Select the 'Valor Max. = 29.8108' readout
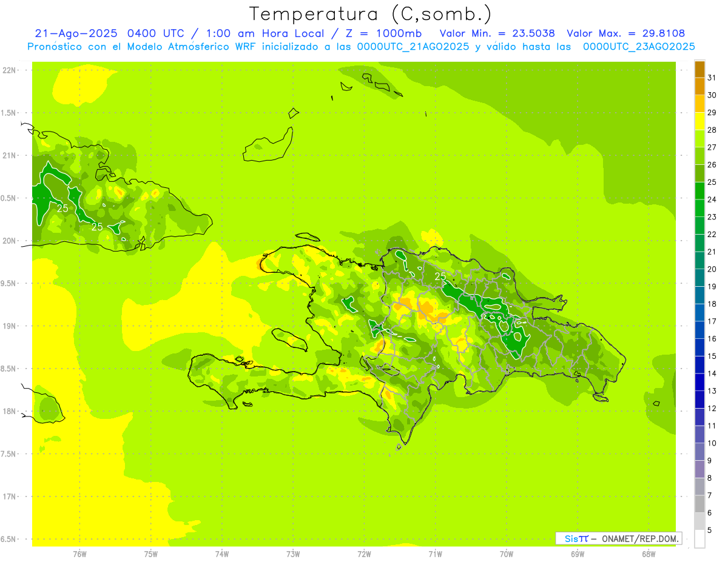728x562 pixels. (x=627, y=33)
